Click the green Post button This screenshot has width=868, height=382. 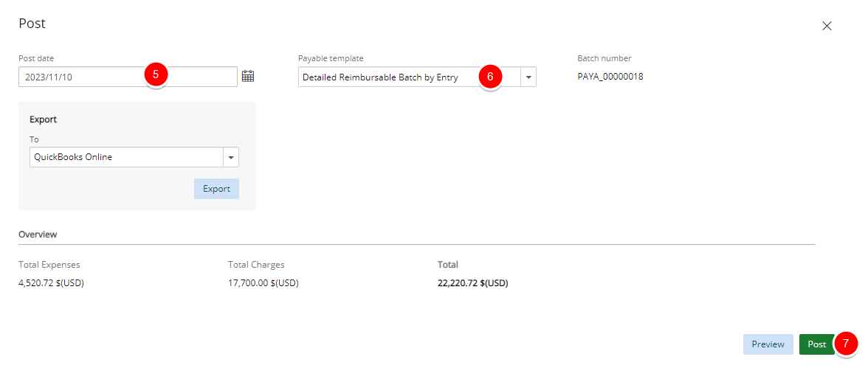[816, 344]
